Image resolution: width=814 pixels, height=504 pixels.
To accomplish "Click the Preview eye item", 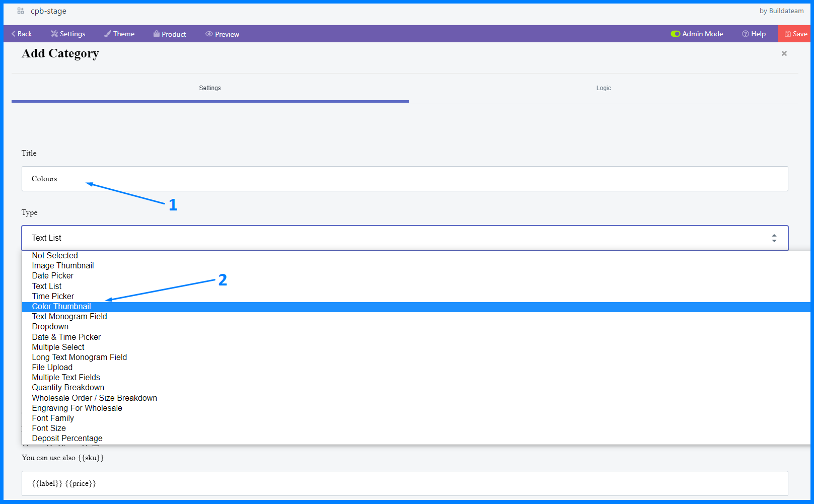I will 222,34.
